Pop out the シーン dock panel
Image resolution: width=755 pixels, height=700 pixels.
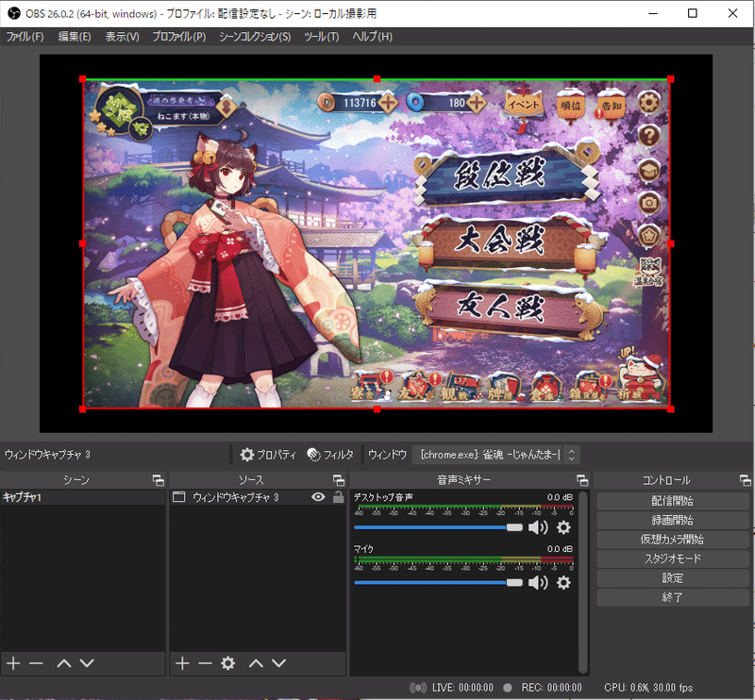158,480
